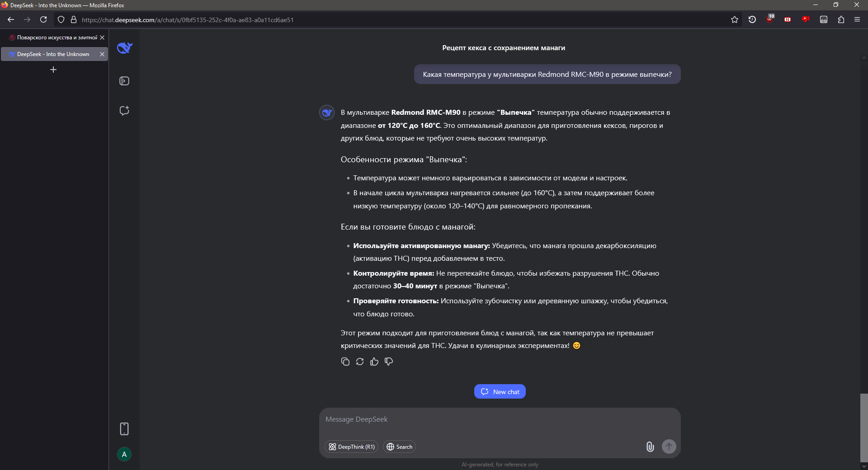
Task: Click the thumbs up icon
Action: tap(374, 362)
